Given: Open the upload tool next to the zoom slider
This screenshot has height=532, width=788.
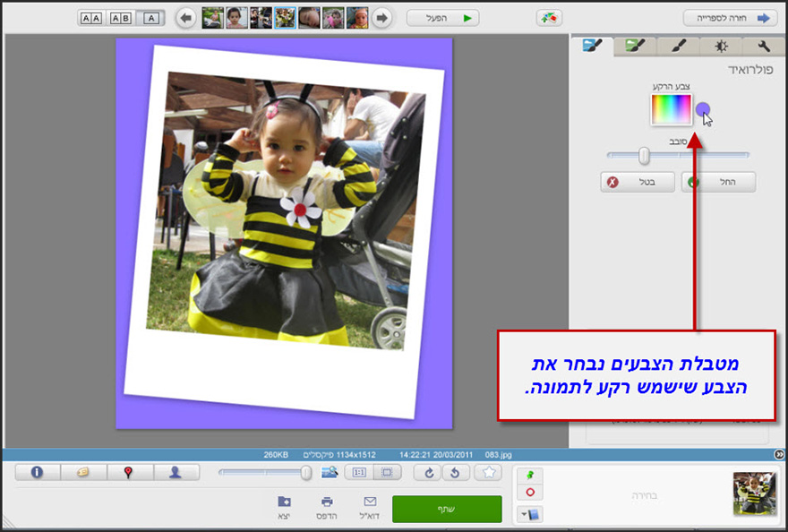Looking at the screenshot, I should tap(328, 473).
